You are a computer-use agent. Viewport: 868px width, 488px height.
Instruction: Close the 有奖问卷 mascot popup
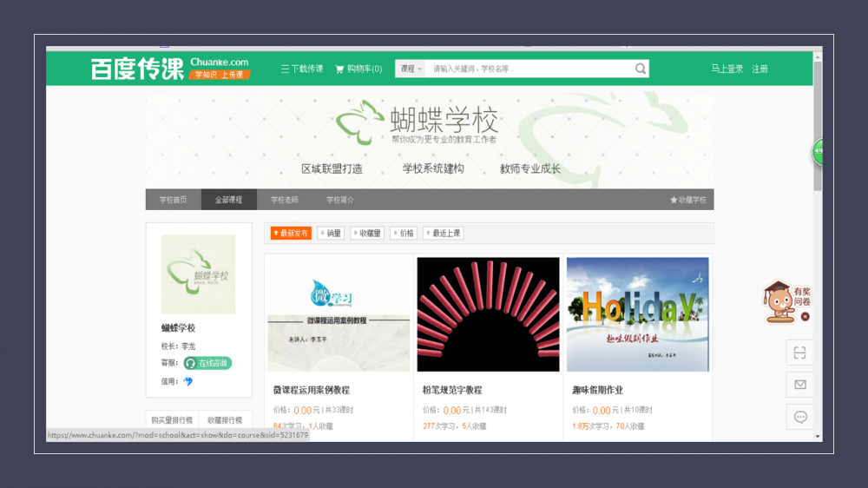[806, 317]
